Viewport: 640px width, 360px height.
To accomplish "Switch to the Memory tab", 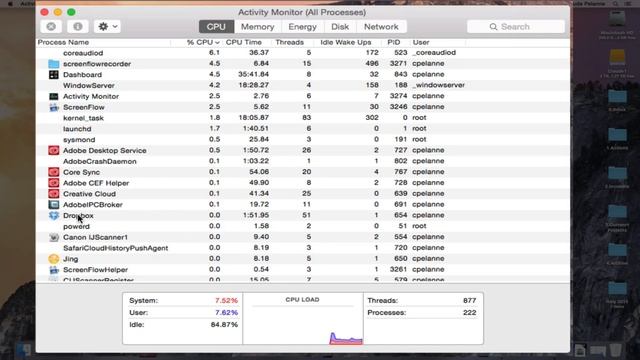I will [258, 27].
